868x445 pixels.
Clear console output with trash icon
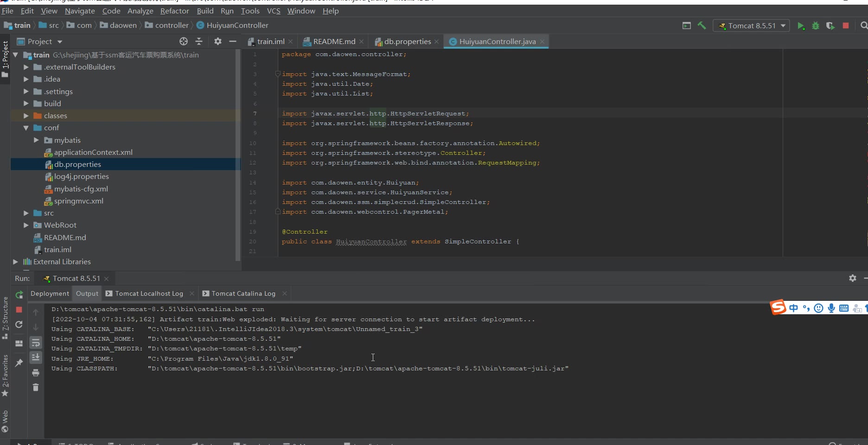(36, 388)
